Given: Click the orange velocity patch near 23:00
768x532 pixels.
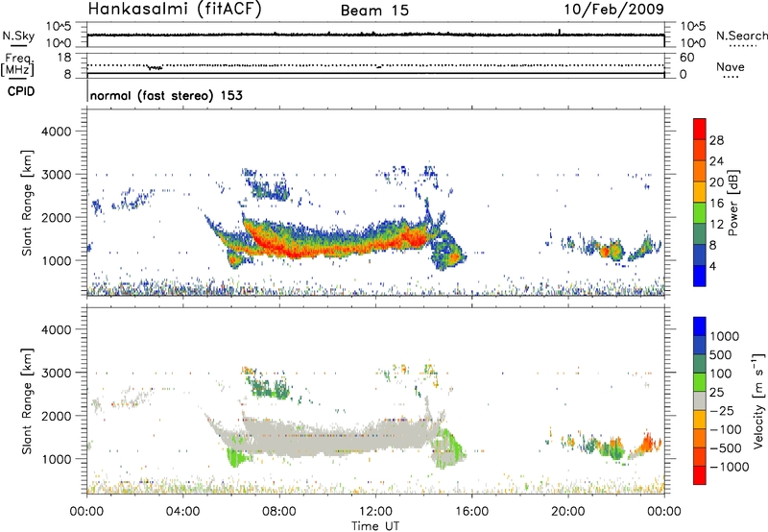Looking at the screenshot, I should 646,445.
